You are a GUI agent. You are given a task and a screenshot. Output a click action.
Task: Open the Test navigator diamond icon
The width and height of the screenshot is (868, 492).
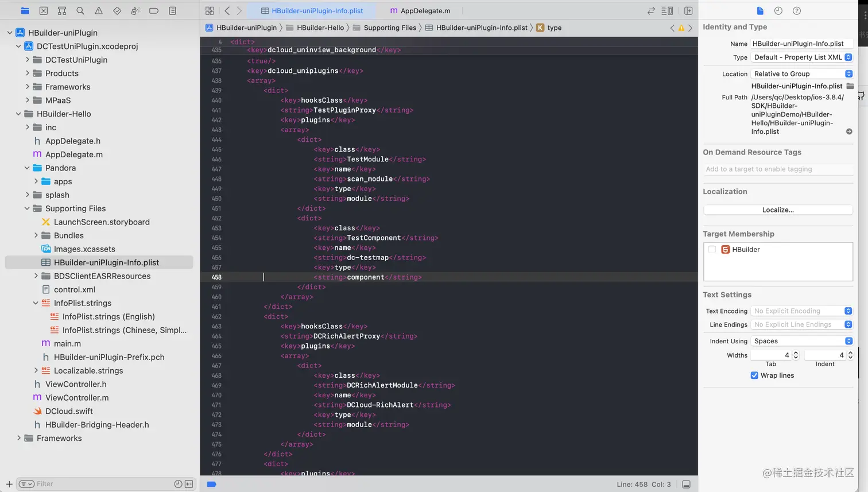click(117, 10)
